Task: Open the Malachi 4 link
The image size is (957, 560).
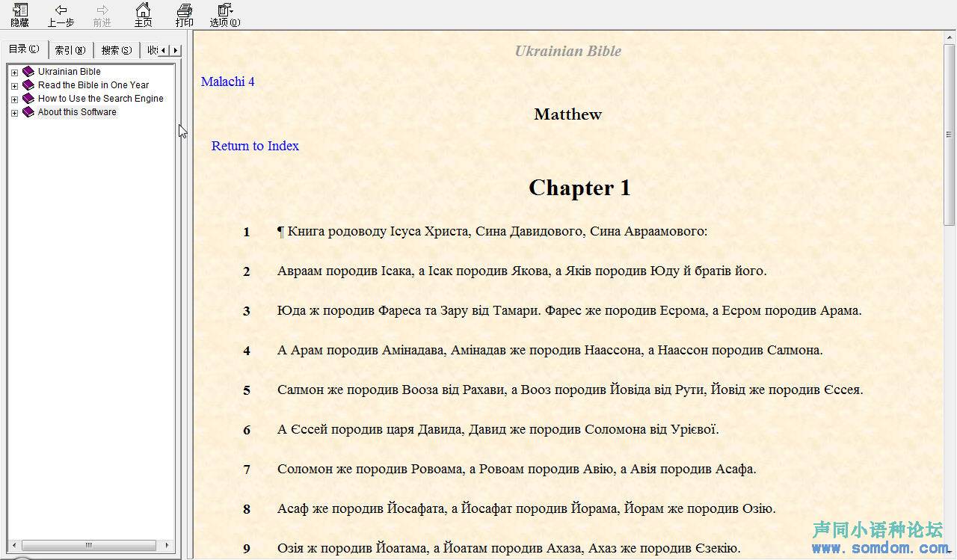Action: point(227,81)
